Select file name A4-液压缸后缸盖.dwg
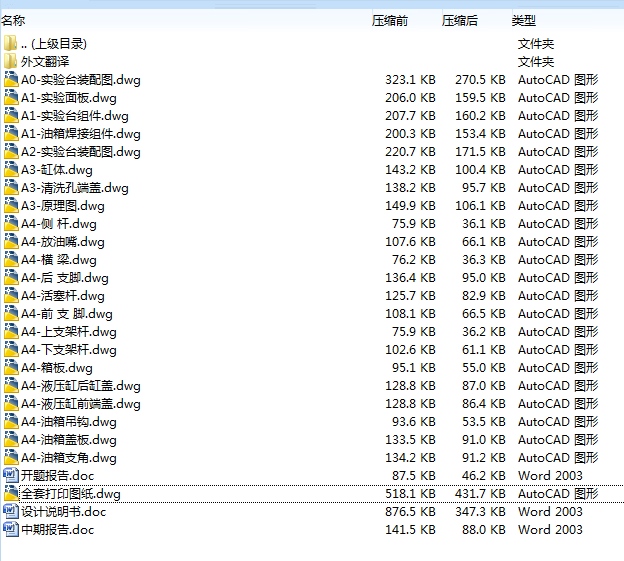This screenshot has height=561, width=624. (x=81, y=386)
